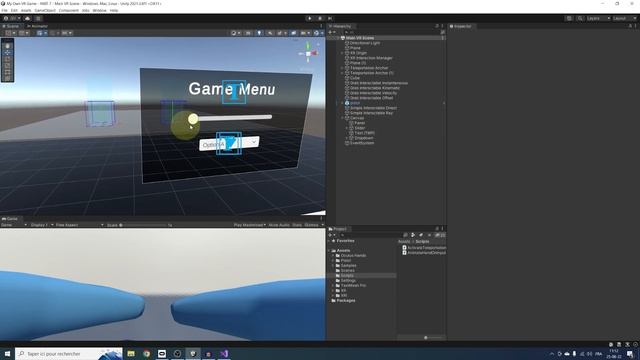Open the cloud services icon
Viewport: 640px width, 360px height.
coord(27,18)
